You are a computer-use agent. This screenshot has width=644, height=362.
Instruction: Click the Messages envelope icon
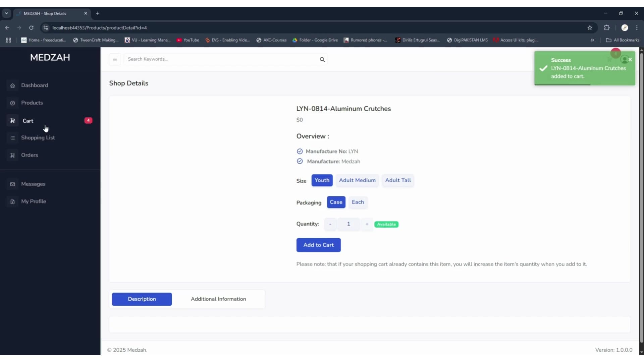point(12,184)
